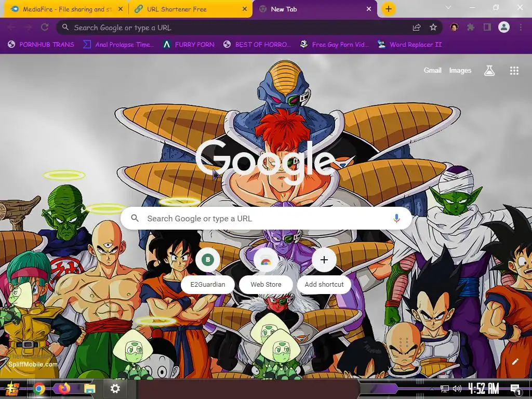
Task: Open the Web Store shortcut
Action: point(266,270)
